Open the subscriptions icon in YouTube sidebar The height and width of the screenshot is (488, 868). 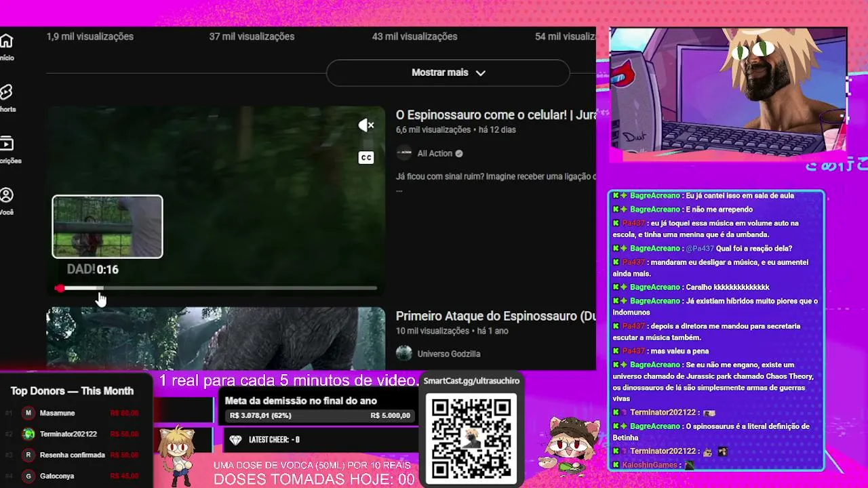click(6, 144)
